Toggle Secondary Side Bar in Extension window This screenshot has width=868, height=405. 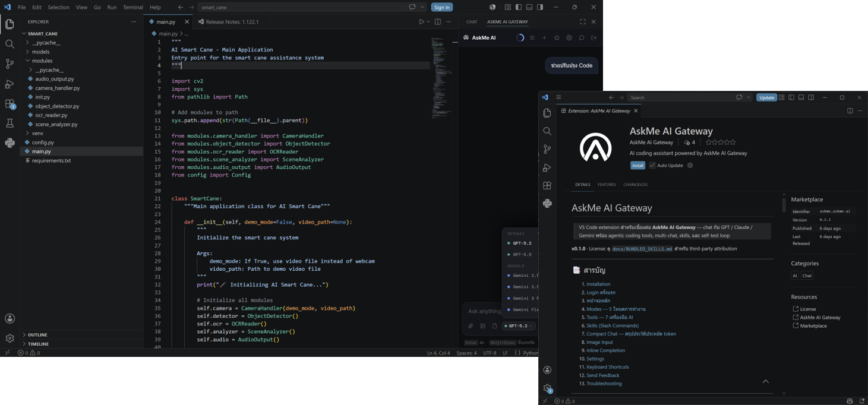[x=811, y=97]
